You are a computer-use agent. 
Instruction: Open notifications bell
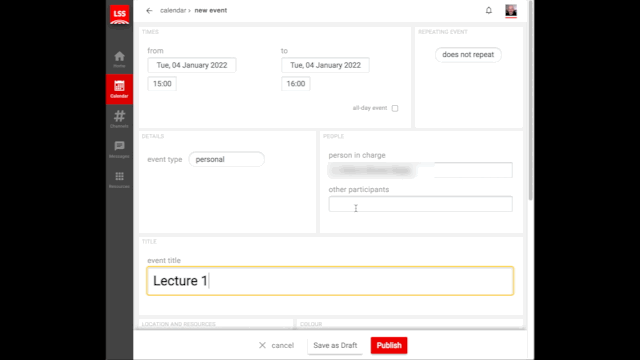pyautogui.click(x=489, y=11)
